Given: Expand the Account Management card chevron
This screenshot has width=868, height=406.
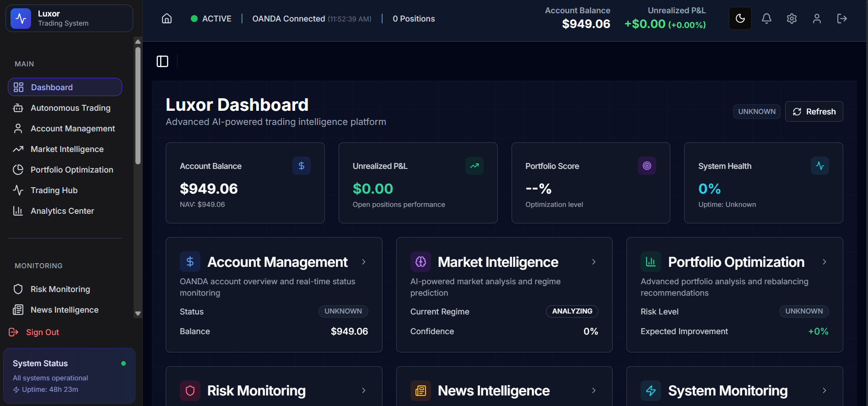Looking at the screenshot, I should (x=364, y=262).
